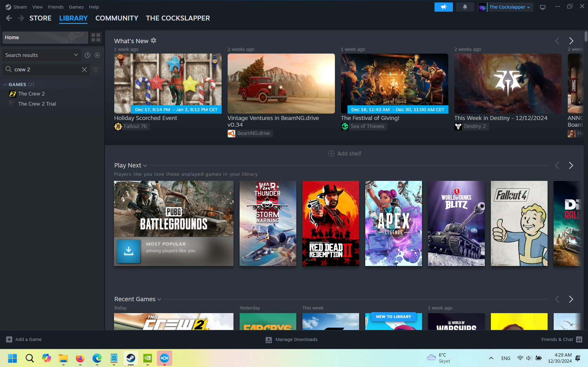The height and width of the screenshot is (367, 588).
Task: Open Wi-Fi network settings in tray
Action: coord(520,358)
